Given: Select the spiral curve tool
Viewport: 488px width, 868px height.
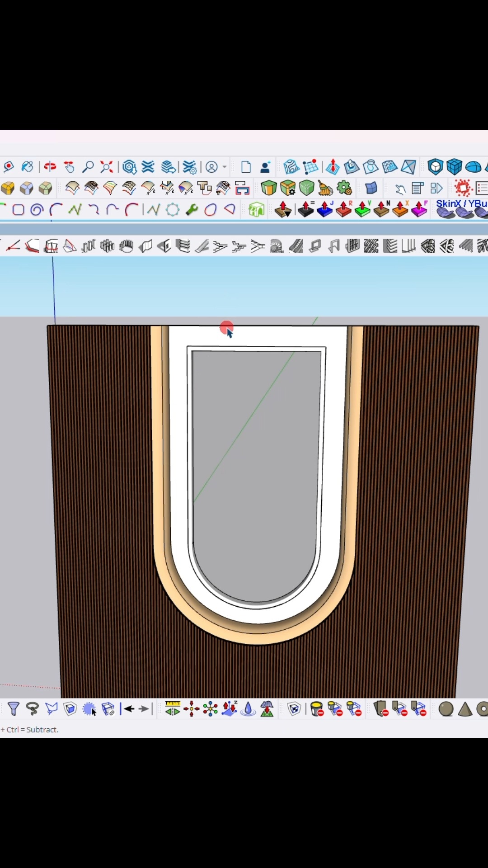Looking at the screenshot, I should click(x=37, y=210).
